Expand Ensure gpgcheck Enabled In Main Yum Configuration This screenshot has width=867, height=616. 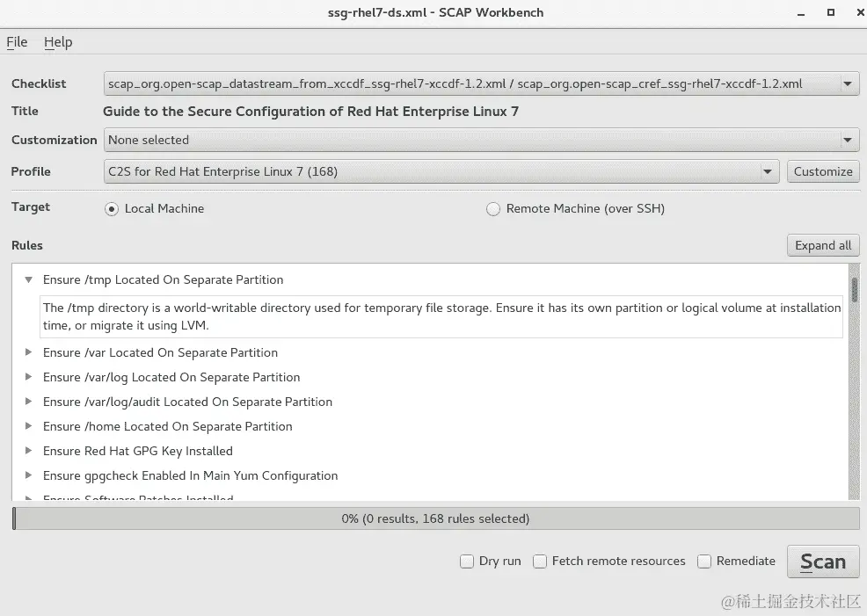coord(29,475)
